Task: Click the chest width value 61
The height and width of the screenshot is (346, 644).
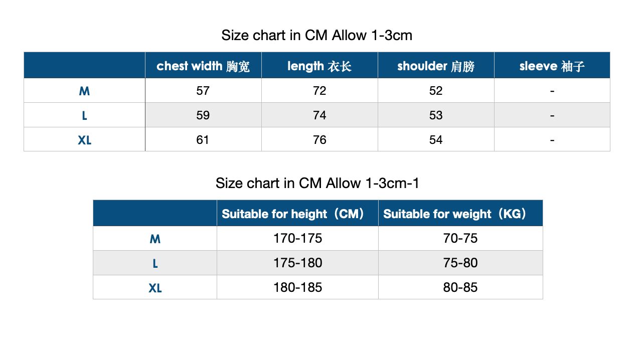Action: pyautogui.click(x=203, y=140)
